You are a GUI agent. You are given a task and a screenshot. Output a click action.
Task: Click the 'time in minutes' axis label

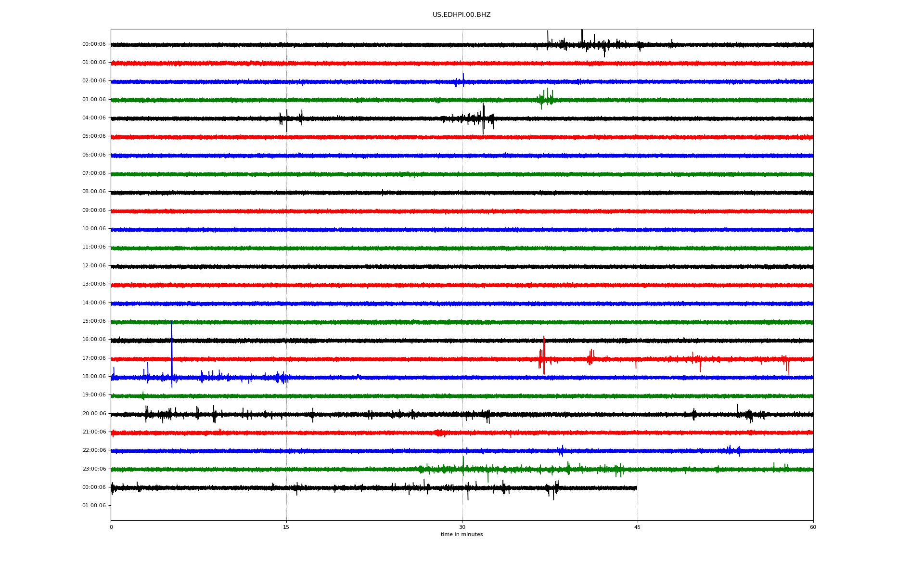(x=461, y=535)
